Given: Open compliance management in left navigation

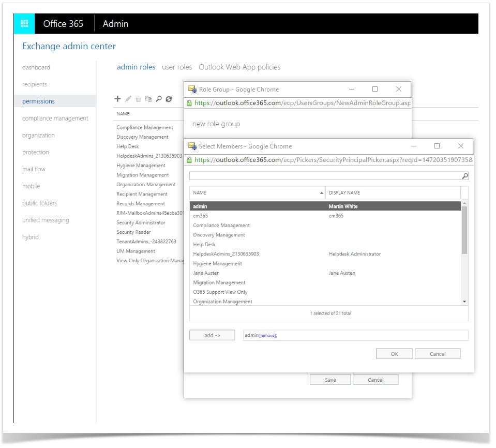Looking at the screenshot, I should [55, 118].
